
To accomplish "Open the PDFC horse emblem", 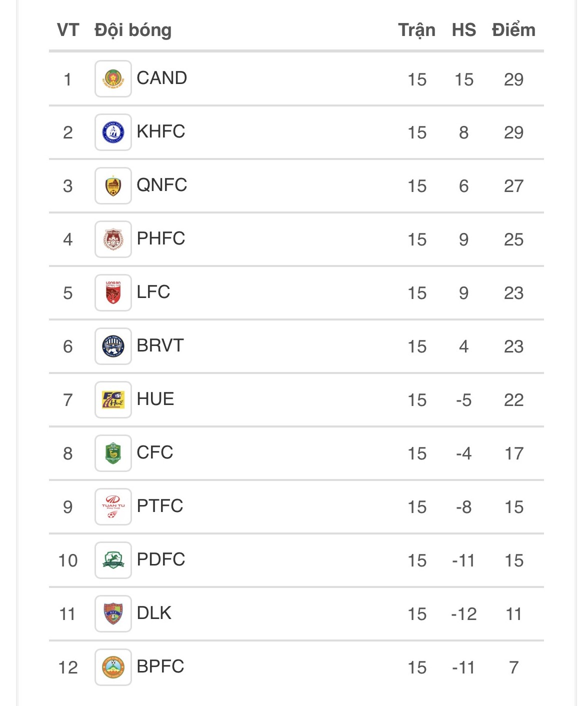I will 113,560.
